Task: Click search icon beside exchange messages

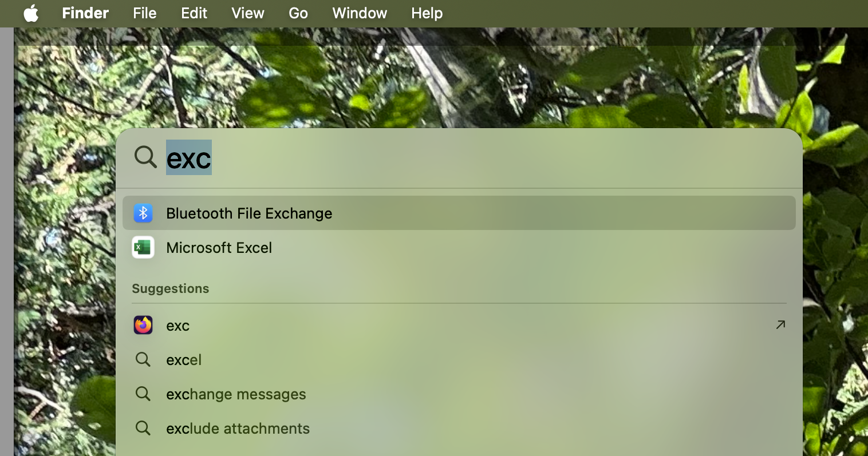Action: (x=143, y=394)
